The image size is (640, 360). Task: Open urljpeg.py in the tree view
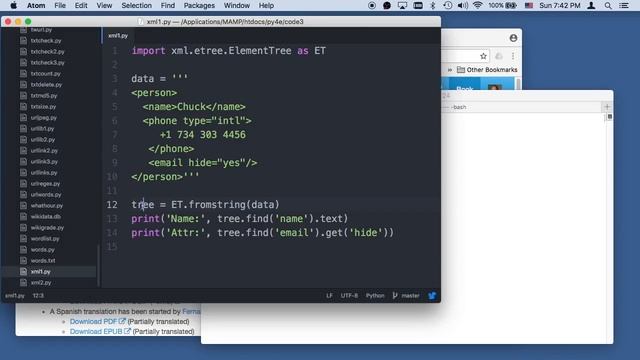(x=43, y=118)
